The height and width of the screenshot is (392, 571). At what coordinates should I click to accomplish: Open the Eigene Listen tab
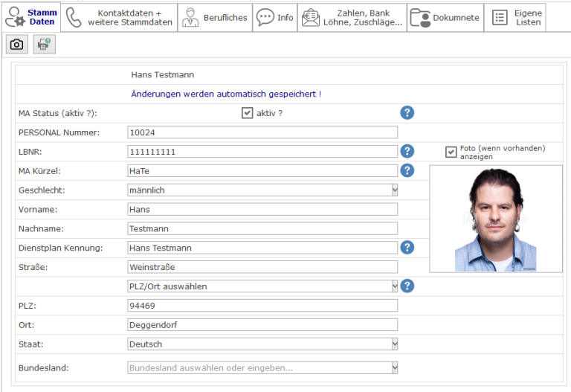click(515, 18)
